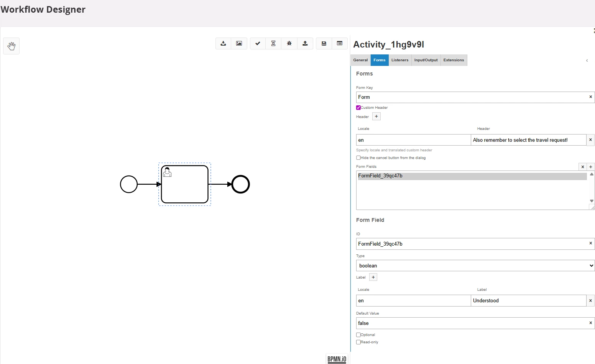This screenshot has width=595, height=364.
Task: Click the bug debug icon
Action: (x=289, y=43)
